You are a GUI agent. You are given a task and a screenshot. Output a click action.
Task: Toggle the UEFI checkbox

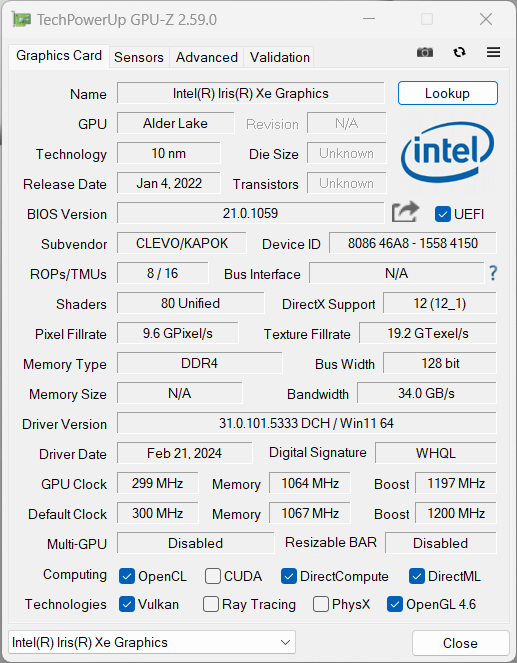point(443,214)
